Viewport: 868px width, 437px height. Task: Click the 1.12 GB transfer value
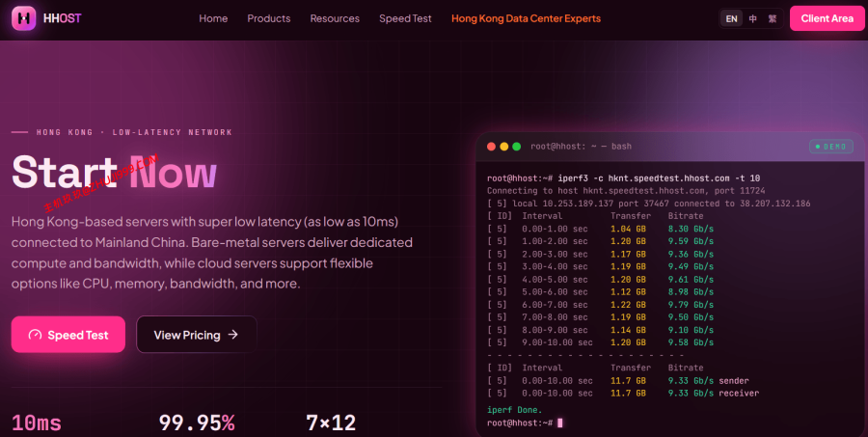[x=628, y=292]
